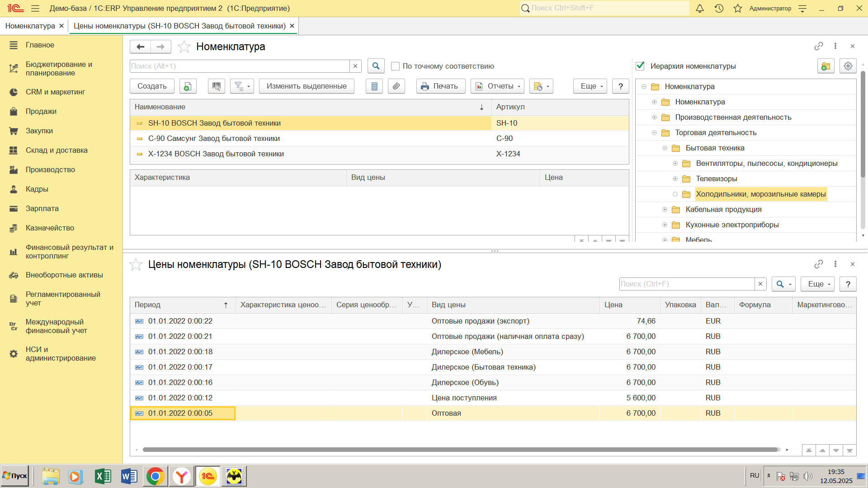Open the search dropdown in Цены номенклатуры
The image size is (868, 488).
click(x=783, y=284)
